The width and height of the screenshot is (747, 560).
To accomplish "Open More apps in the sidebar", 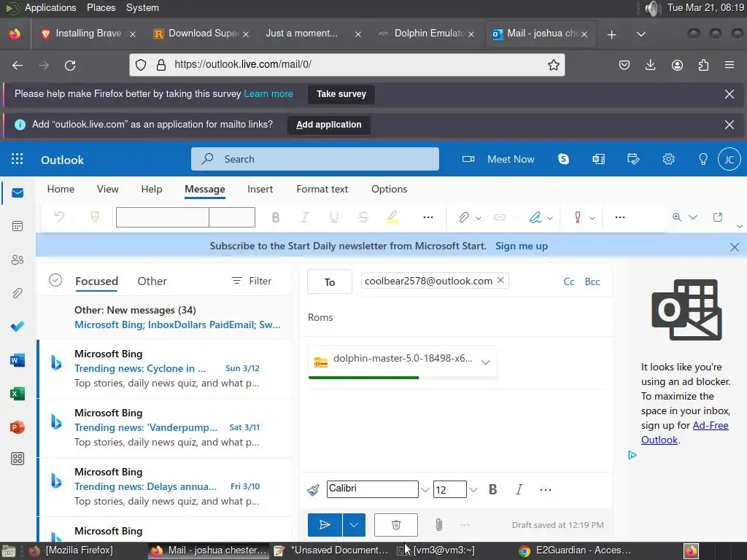I will pos(18,459).
